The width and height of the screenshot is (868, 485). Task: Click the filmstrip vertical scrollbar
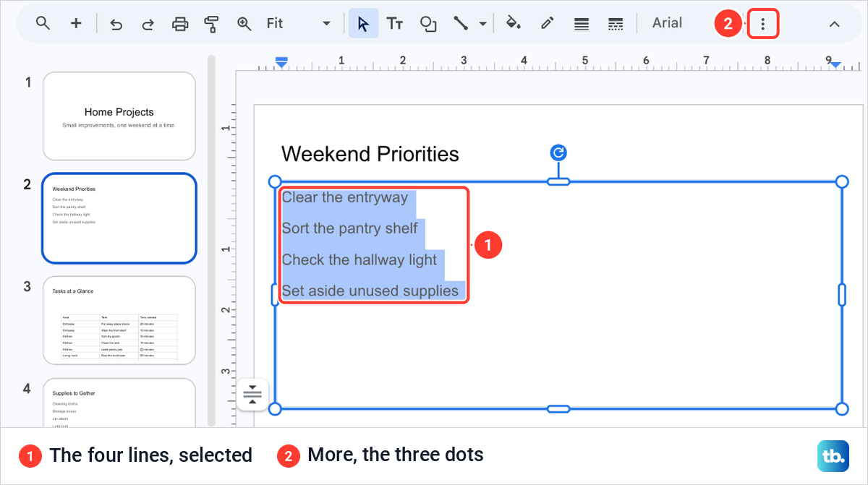[212, 241]
